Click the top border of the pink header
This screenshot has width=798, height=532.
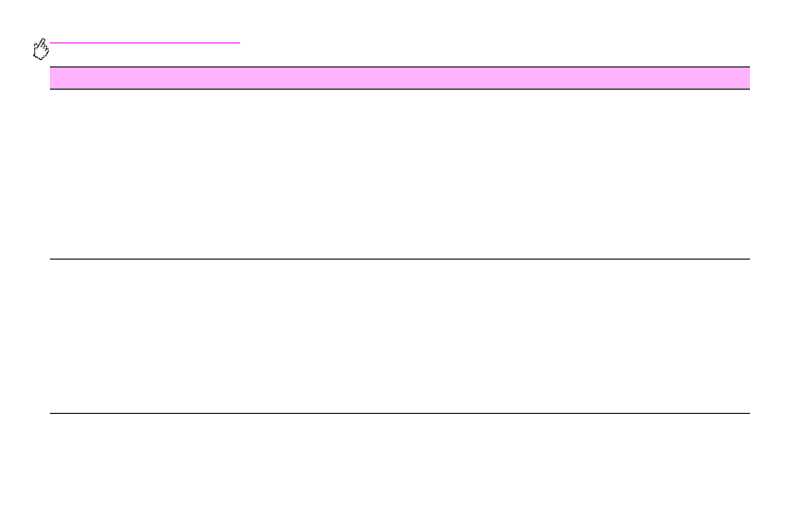pyautogui.click(x=399, y=66)
